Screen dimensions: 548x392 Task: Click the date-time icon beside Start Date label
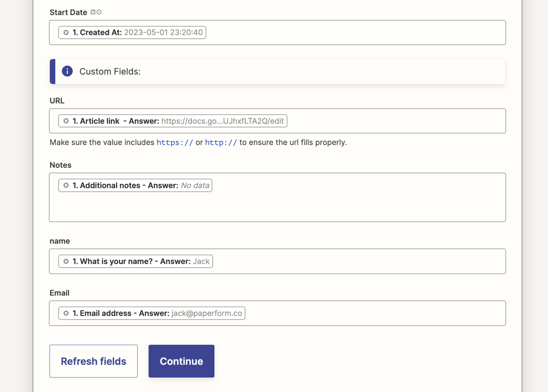[x=96, y=12]
